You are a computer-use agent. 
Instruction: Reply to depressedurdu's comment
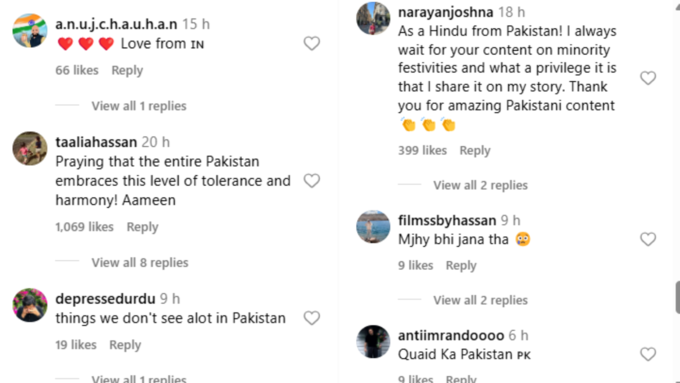[125, 345]
